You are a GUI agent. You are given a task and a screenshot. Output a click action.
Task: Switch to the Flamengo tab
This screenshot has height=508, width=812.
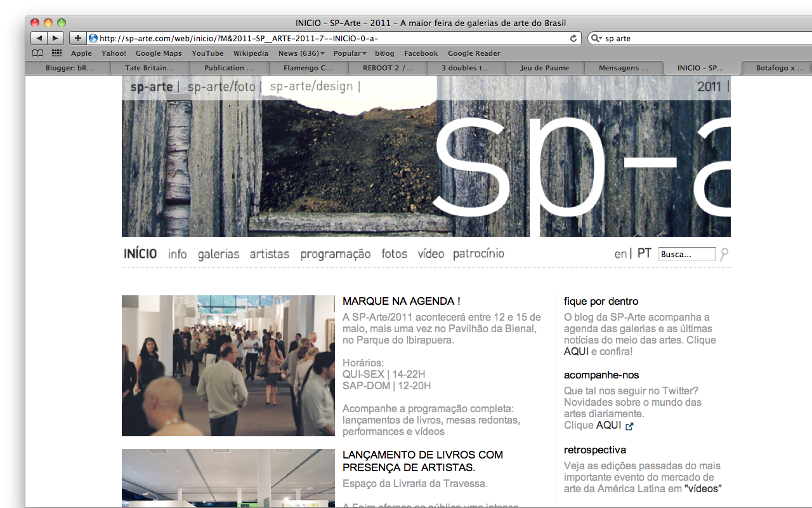(308, 68)
